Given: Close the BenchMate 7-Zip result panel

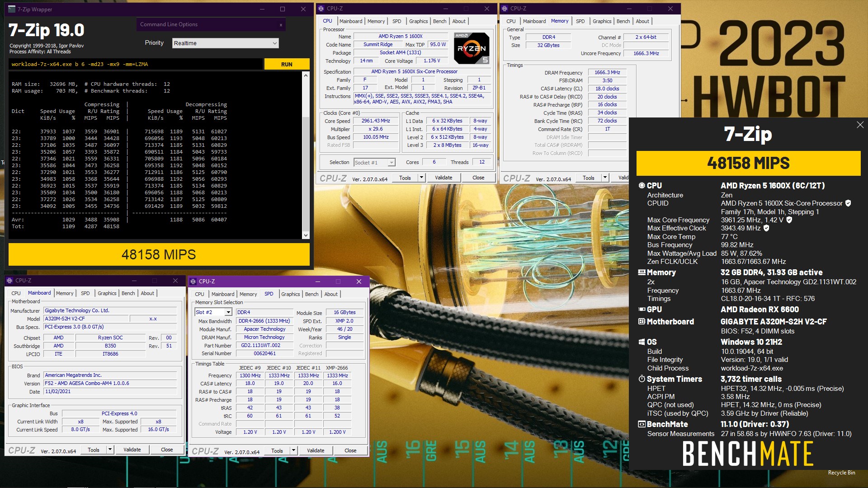Looking at the screenshot, I should pos(860,125).
